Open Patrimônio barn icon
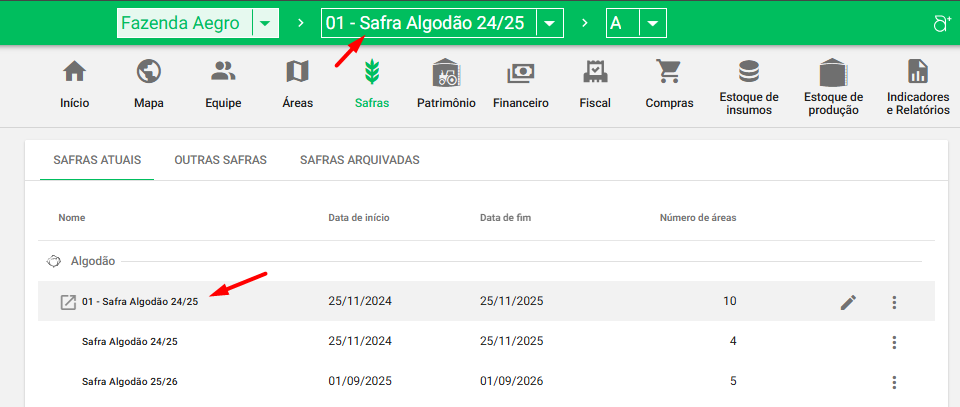Screen dimensions: 960x407 [446, 73]
